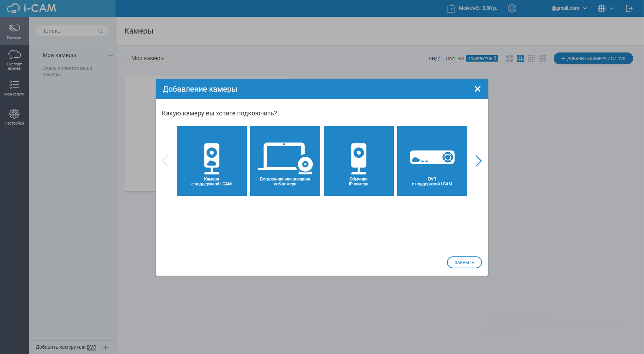Select the 5-column grid layout icon

[543, 58]
